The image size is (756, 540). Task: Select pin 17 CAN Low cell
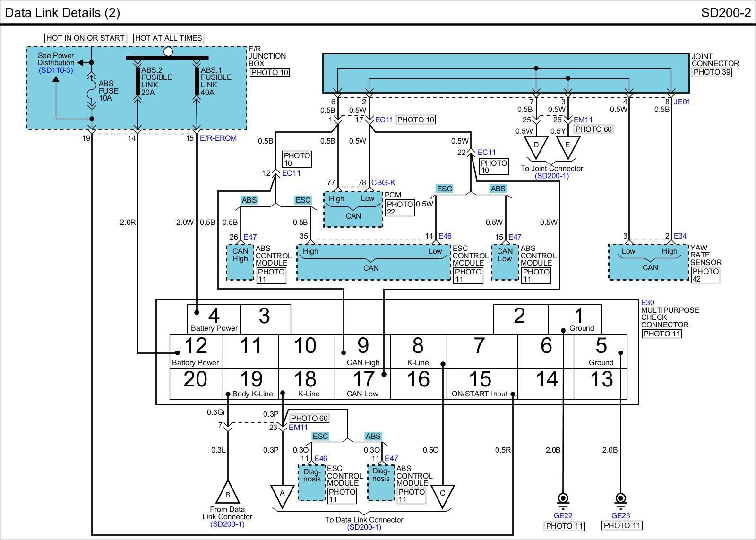(362, 384)
